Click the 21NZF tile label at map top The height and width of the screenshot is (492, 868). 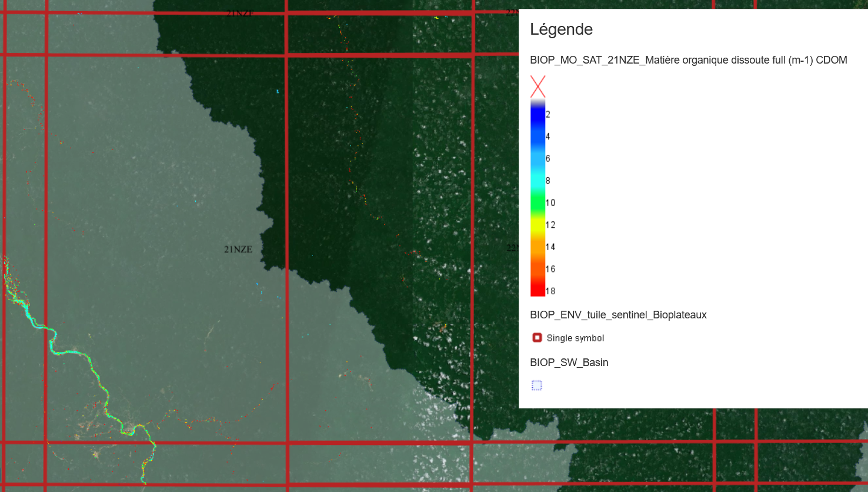(240, 13)
